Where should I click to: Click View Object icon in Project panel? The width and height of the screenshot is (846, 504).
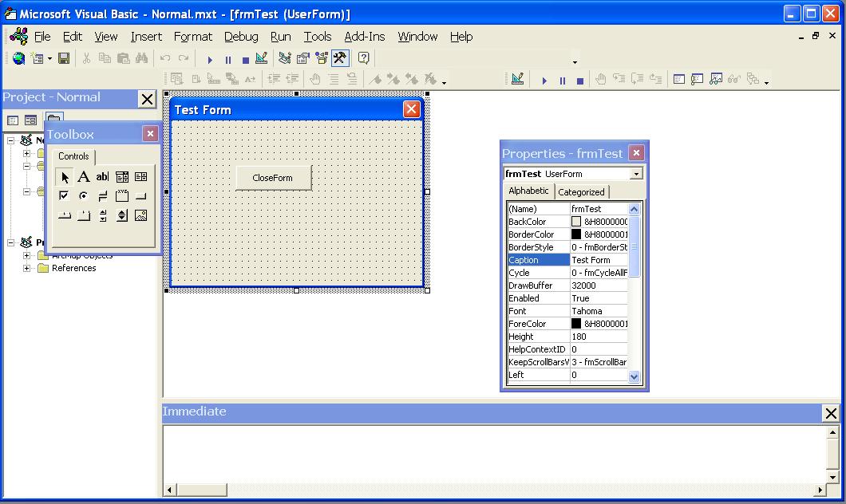[x=31, y=120]
